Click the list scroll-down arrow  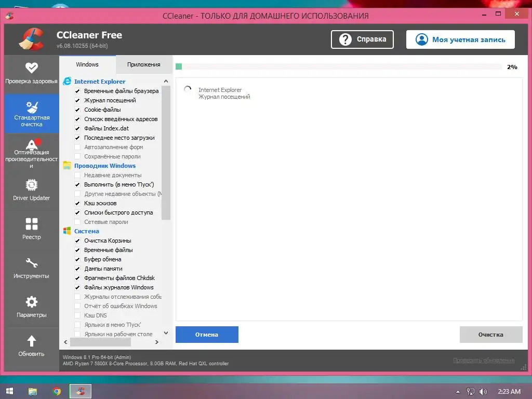[166, 333]
